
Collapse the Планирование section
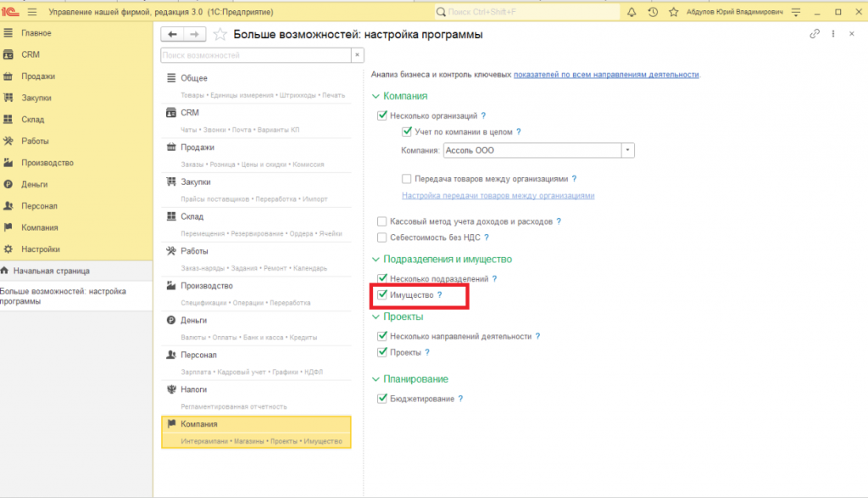point(376,379)
